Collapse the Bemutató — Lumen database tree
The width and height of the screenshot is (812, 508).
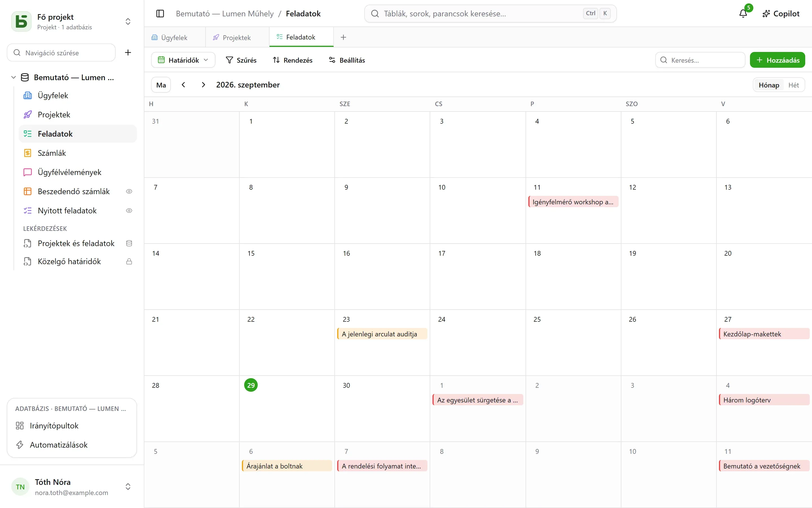coord(14,77)
